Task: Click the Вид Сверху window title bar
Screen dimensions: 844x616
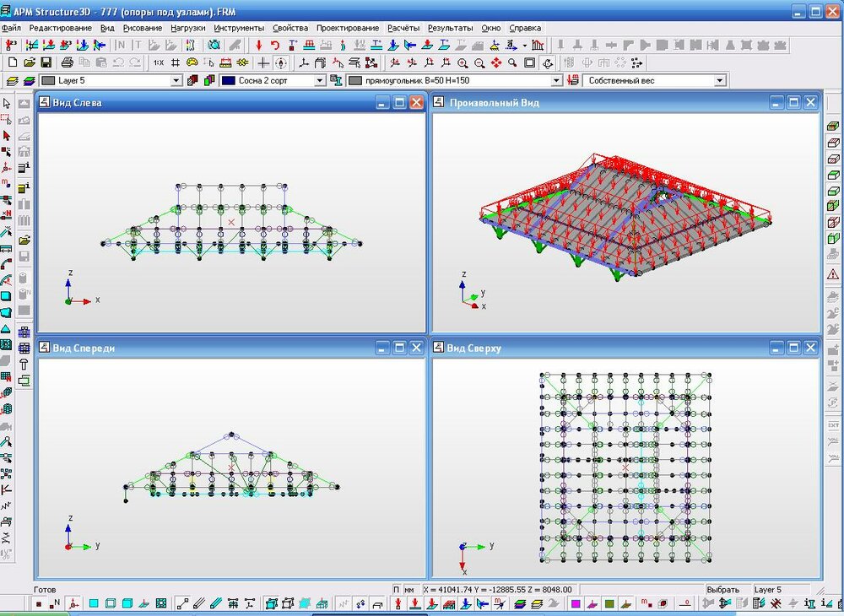Action: point(591,348)
